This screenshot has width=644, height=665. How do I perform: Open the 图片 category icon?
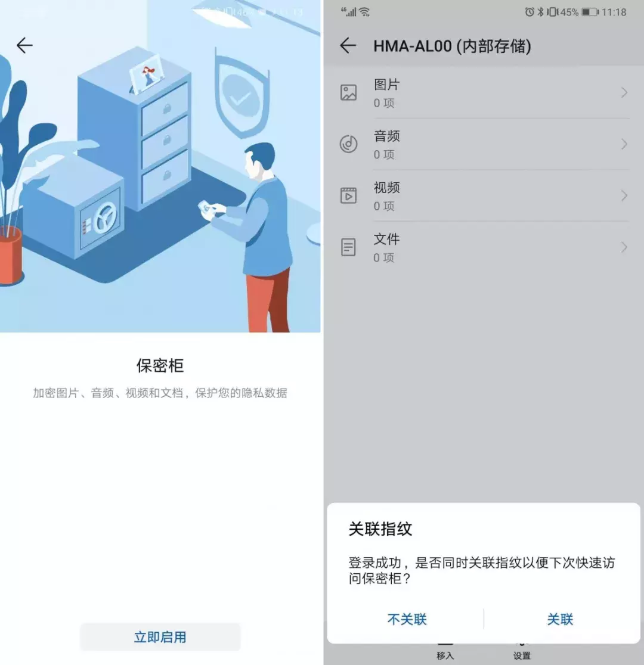click(x=348, y=92)
